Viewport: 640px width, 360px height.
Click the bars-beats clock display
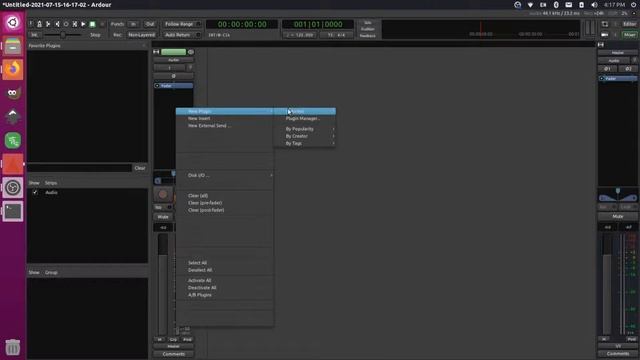click(x=318, y=24)
